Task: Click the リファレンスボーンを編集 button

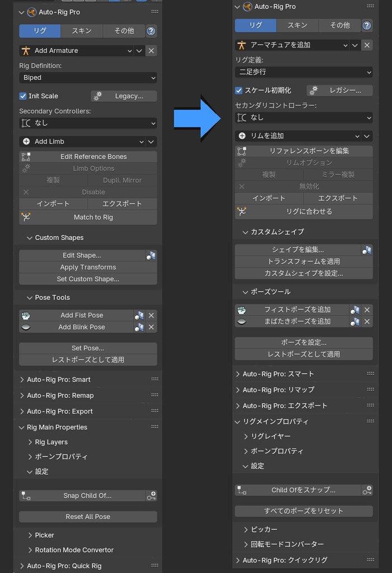Action: point(304,151)
